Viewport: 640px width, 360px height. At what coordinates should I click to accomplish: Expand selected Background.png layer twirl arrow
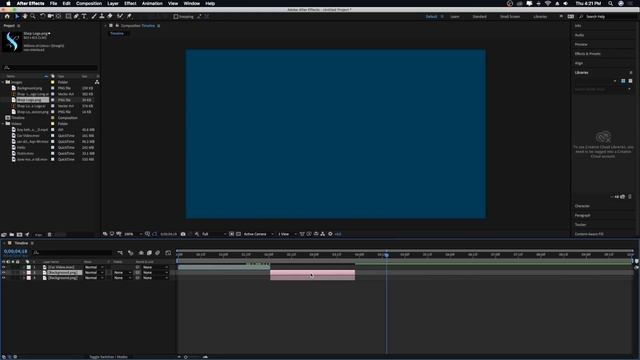coord(24,273)
